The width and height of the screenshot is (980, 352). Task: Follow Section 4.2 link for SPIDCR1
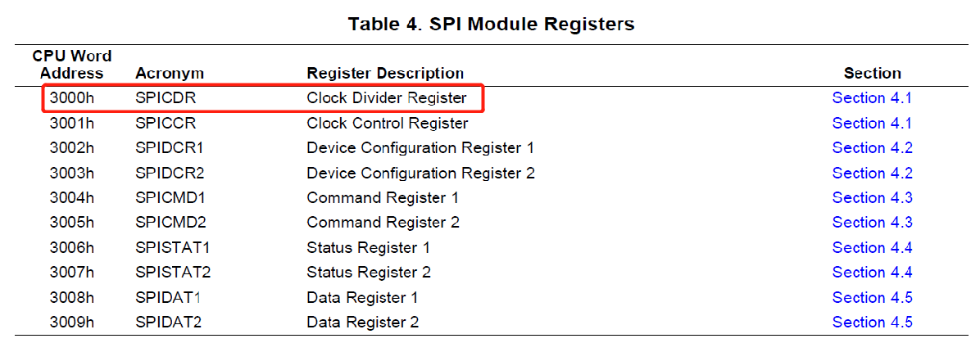click(872, 148)
